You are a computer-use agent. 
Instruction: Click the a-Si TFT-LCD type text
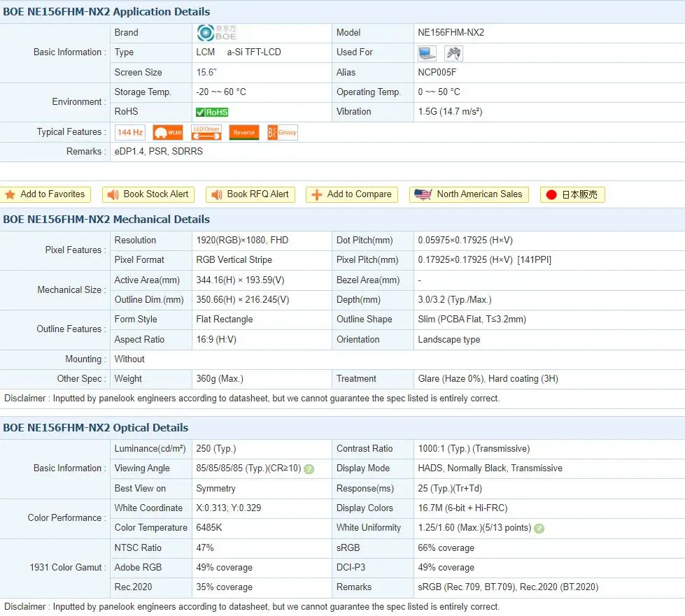point(254,52)
